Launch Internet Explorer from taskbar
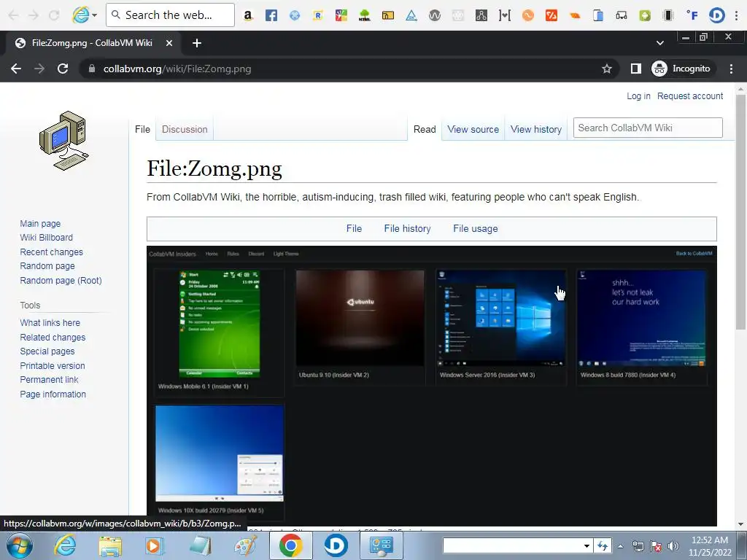 65,545
